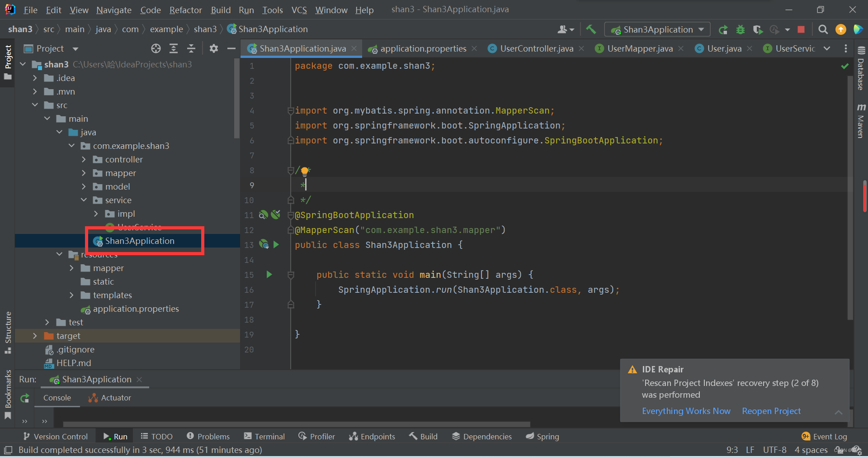Click the project tree vertical scrollbar
The width and height of the screenshot is (868, 457).
(x=236, y=99)
